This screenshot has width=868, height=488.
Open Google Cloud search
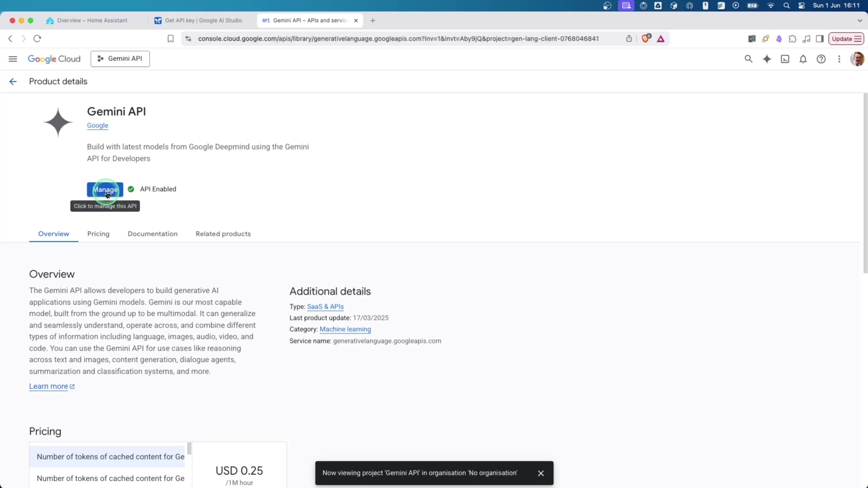pos(749,59)
